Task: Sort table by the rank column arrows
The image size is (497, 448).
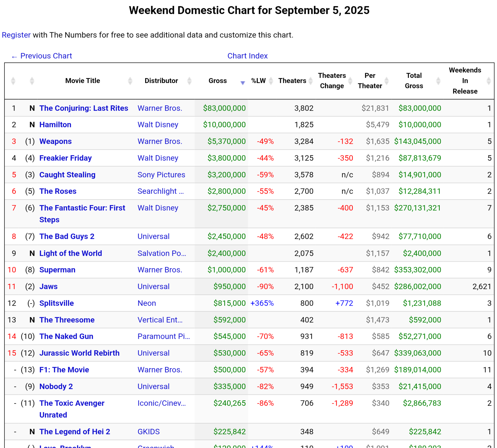Action: (x=13, y=81)
